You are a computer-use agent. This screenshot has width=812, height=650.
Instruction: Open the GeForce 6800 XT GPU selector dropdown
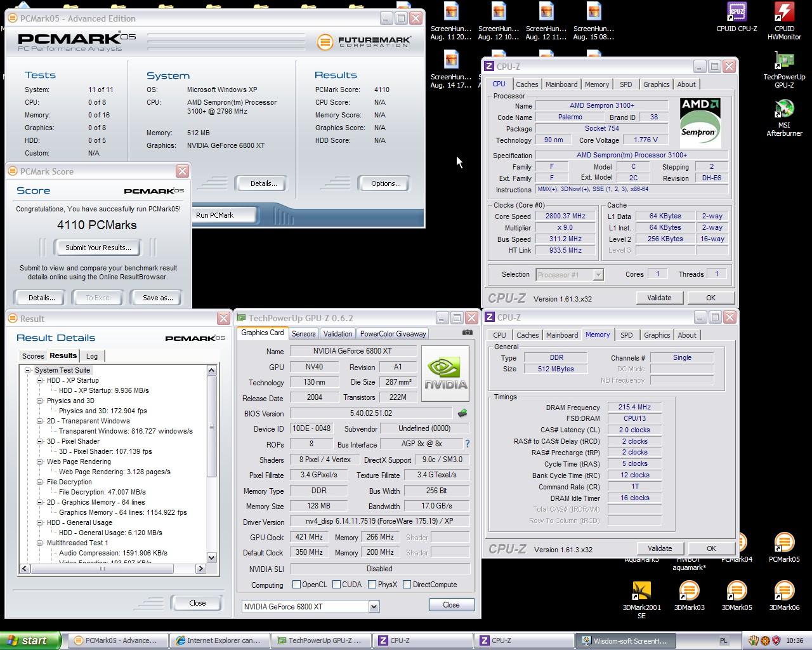(374, 607)
